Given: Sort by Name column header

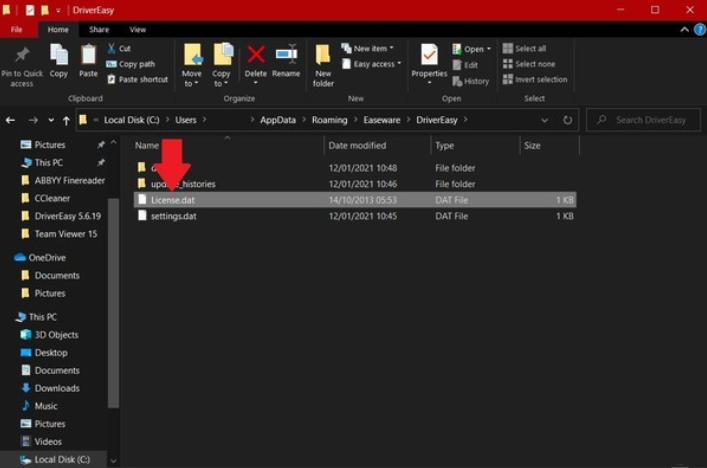Looking at the screenshot, I should click(x=147, y=145).
